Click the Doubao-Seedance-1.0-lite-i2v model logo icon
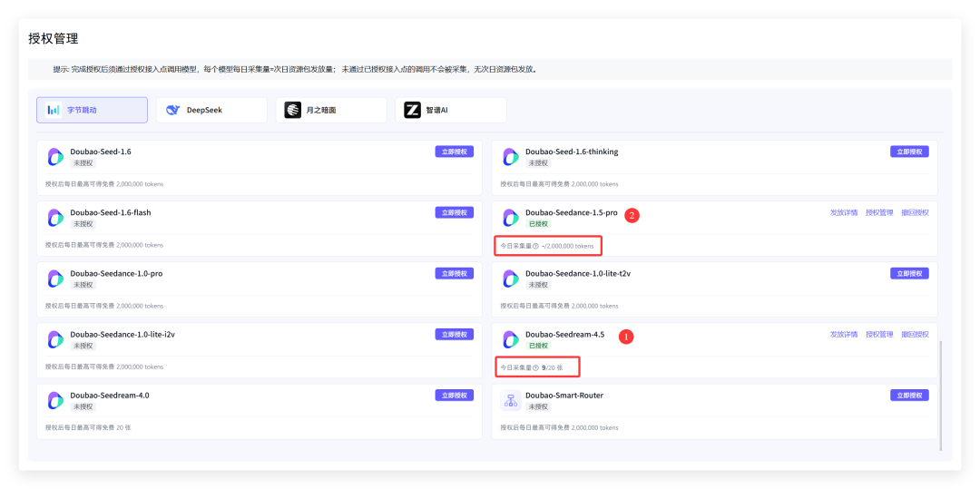 tap(55, 339)
